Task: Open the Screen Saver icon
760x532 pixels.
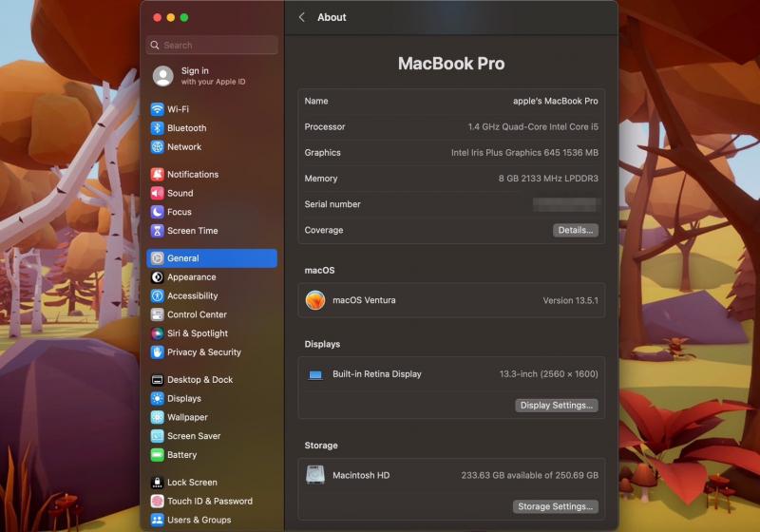Action: point(157,436)
